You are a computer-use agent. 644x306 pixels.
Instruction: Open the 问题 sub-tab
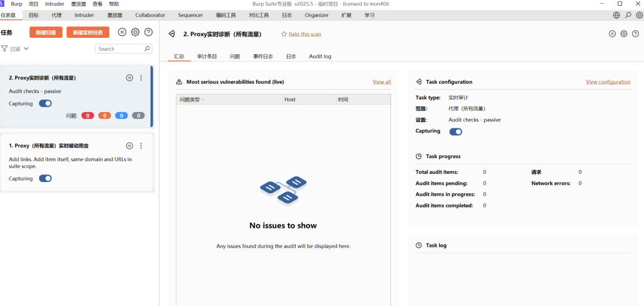(x=235, y=56)
